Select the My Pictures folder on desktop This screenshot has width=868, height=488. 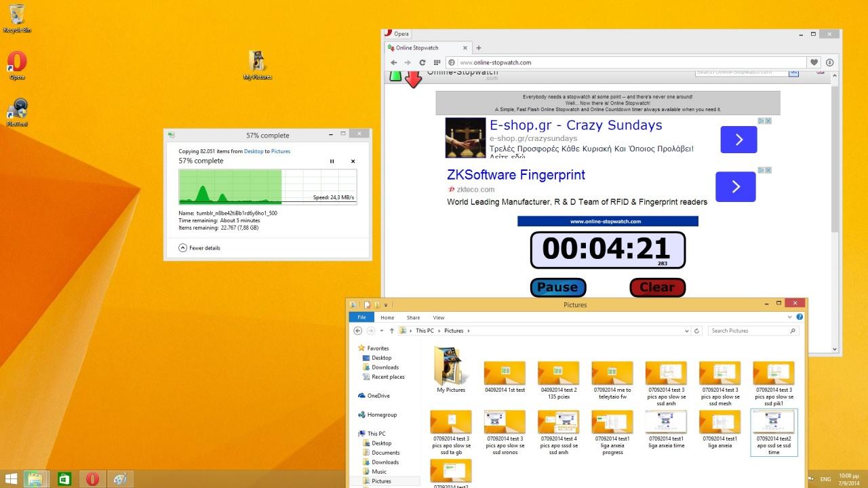(257, 65)
